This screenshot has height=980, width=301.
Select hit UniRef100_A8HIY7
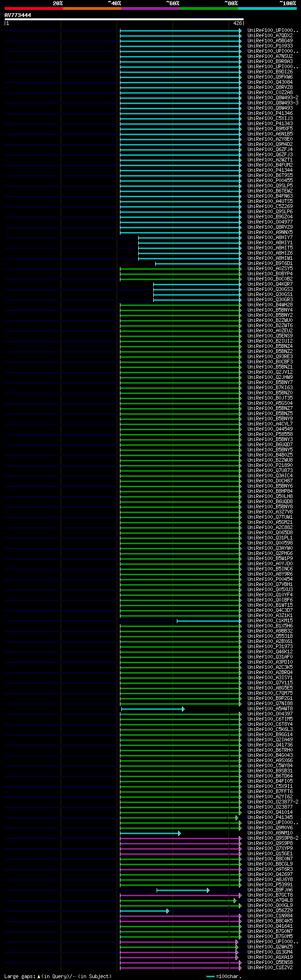click(x=270, y=238)
